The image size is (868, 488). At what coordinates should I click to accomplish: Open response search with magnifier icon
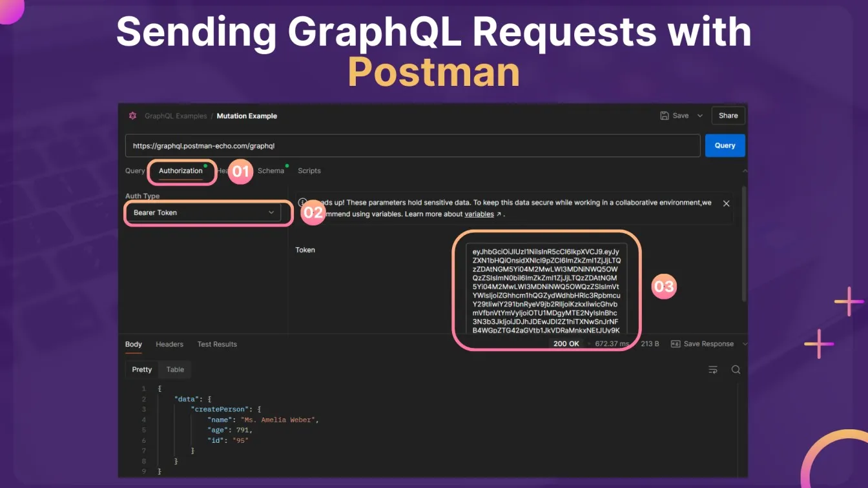(x=736, y=370)
